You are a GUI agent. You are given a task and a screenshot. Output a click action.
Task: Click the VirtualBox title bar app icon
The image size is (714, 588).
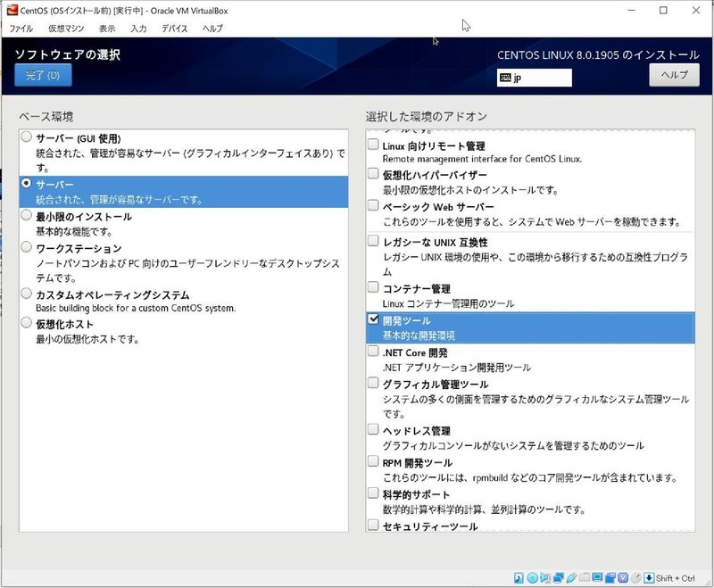[12, 10]
